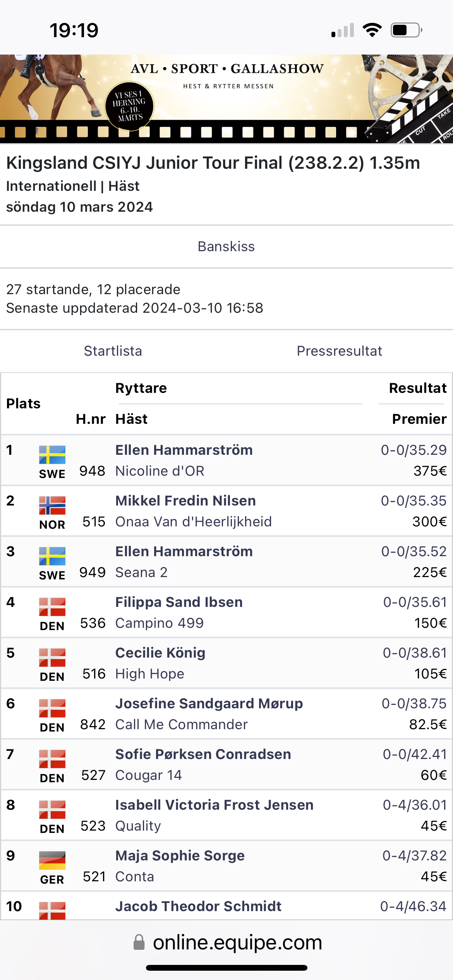Tap the lock icon beside online.equipe.com
The image size is (453, 980).
[x=139, y=942]
